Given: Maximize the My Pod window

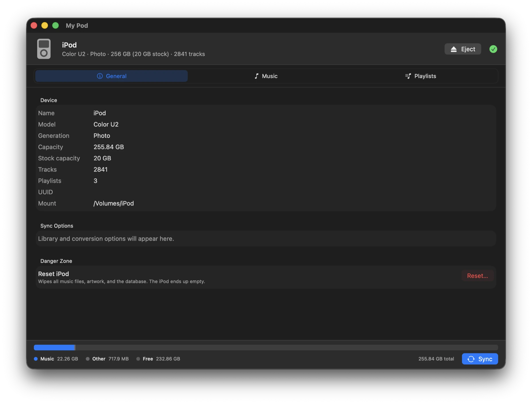Looking at the screenshot, I should click(56, 26).
